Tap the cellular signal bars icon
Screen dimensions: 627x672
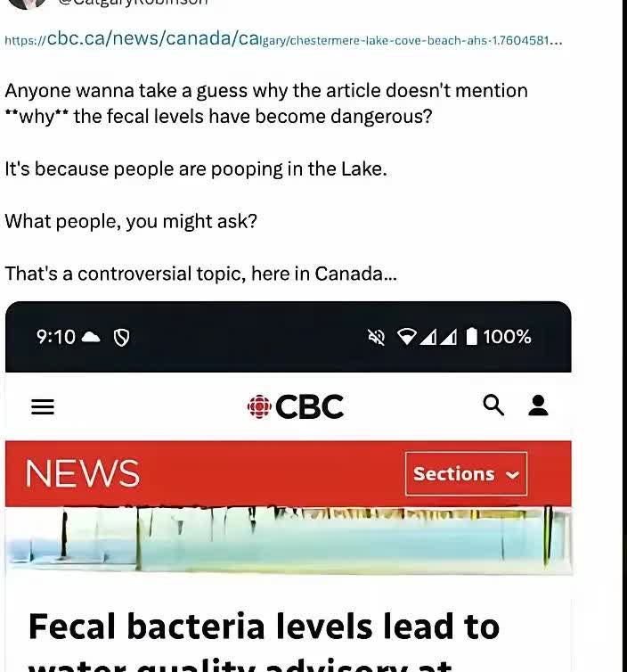pos(438,337)
